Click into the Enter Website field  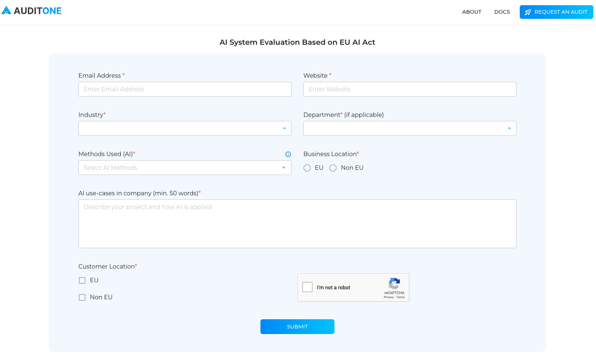(410, 89)
